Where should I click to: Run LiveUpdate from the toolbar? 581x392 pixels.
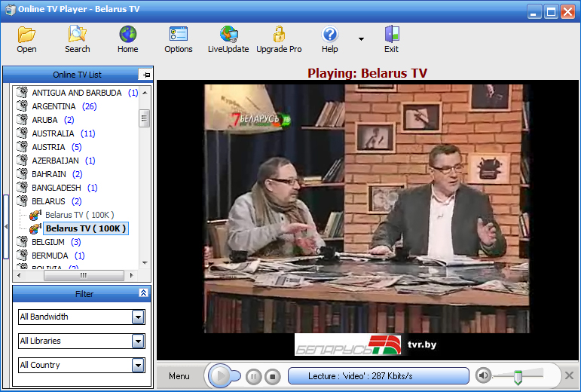pos(228,39)
